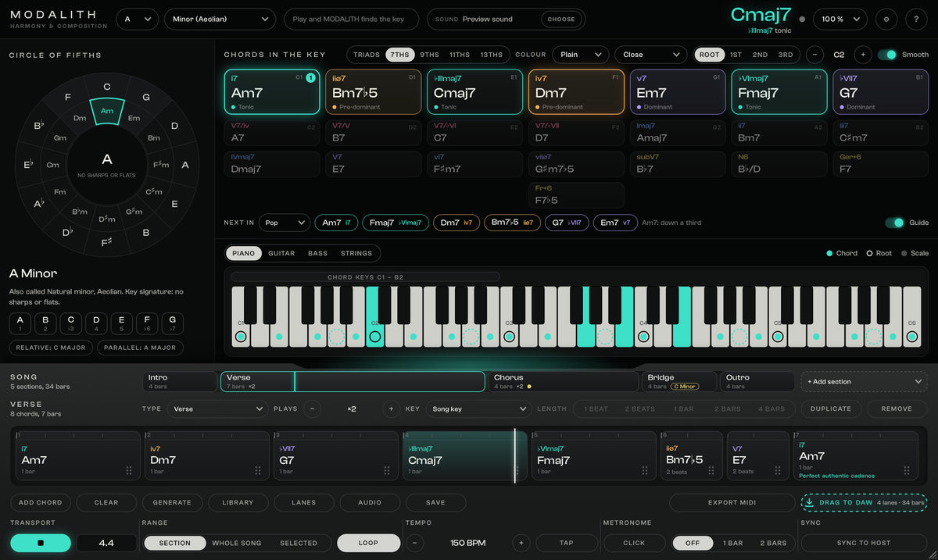Screen dimensions: 938x560
Task: Expand the Next In Pop style dropdown
Action: pos(285,223)
